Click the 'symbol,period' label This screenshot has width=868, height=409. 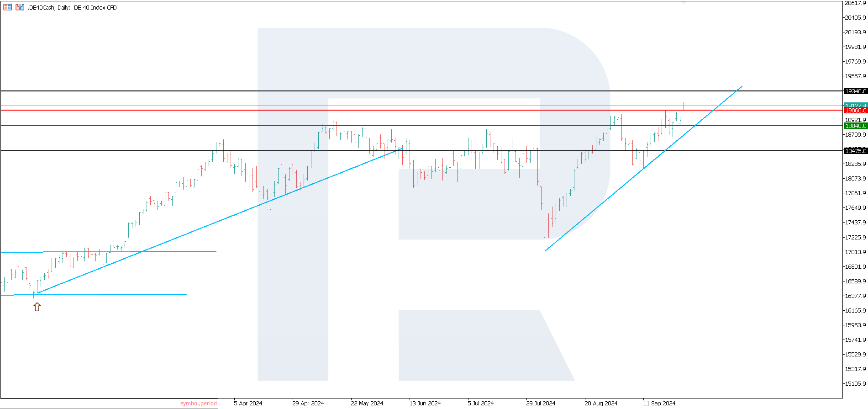click(x=199, y=404)
